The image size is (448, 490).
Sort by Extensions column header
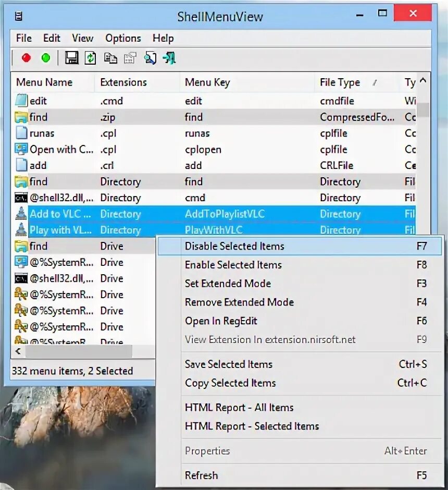pyautogui.click(x=137, y=82)
